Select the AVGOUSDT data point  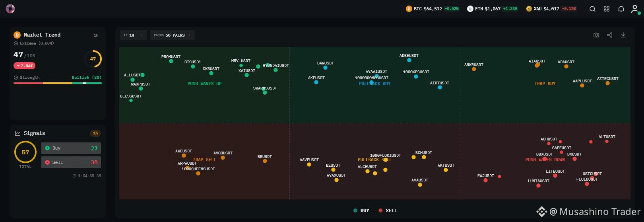point(223,158)
